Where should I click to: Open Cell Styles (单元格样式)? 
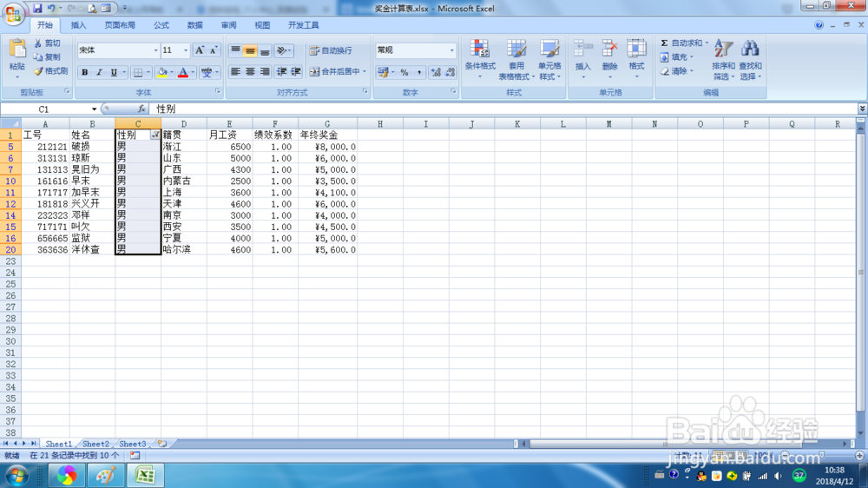pyautogui.click(x=549, y=59)
